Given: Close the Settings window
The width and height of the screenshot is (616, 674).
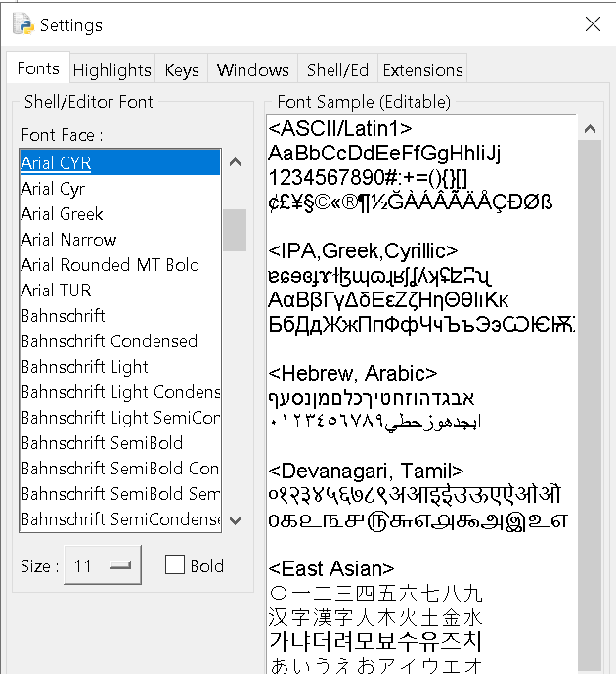Looking at the screenshot, I should pos(593,24).
